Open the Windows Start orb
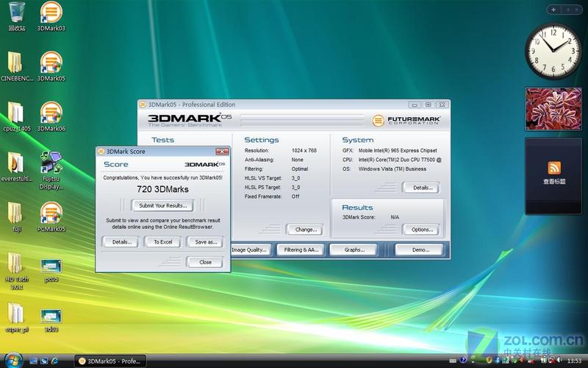 [14, 361]
